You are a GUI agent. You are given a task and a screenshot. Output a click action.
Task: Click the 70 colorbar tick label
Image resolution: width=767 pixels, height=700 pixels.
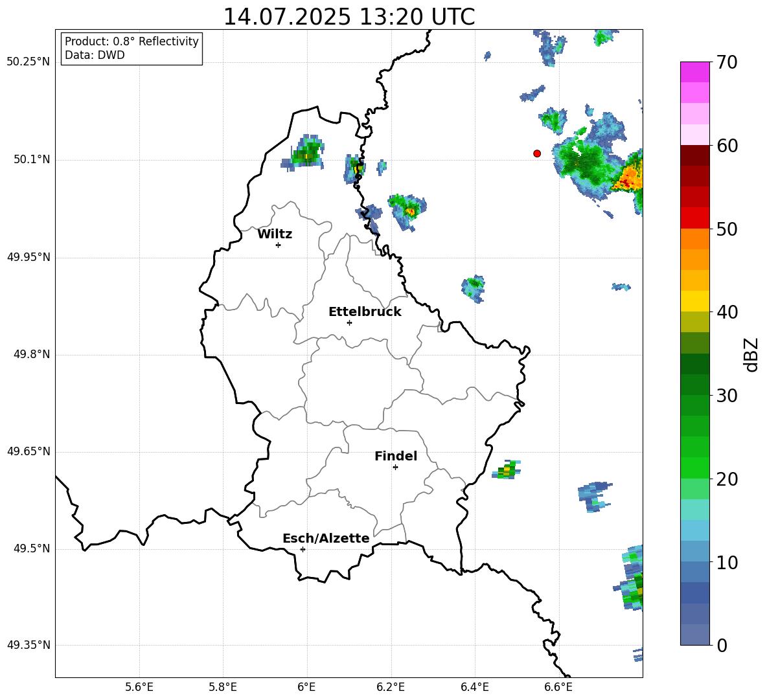coord(726,63)
